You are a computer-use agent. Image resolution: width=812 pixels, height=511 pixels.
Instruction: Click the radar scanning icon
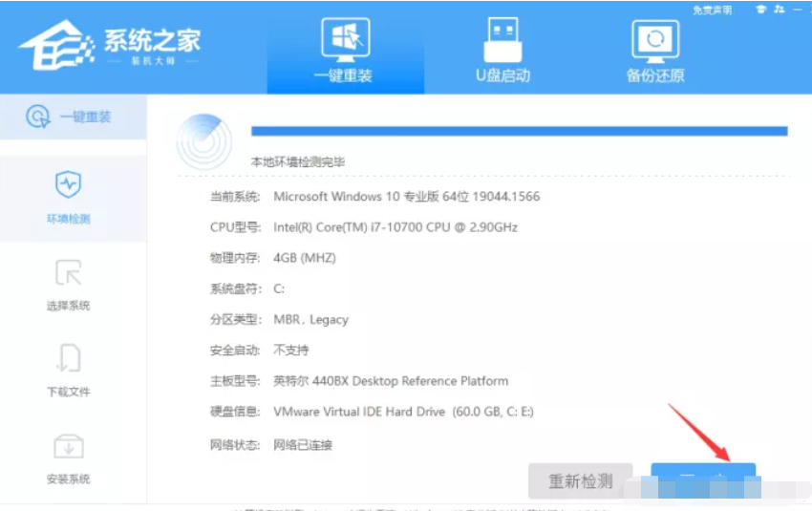point(203,142)
